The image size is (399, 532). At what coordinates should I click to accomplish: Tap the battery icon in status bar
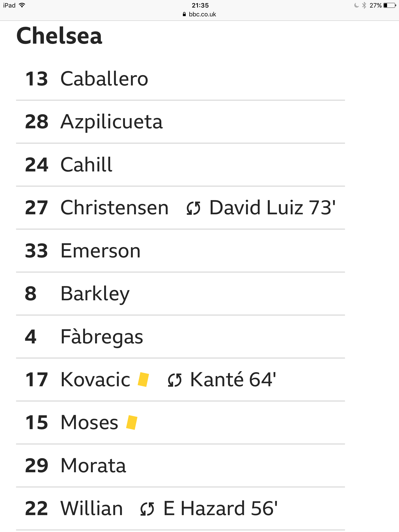[x=390, y=5]
